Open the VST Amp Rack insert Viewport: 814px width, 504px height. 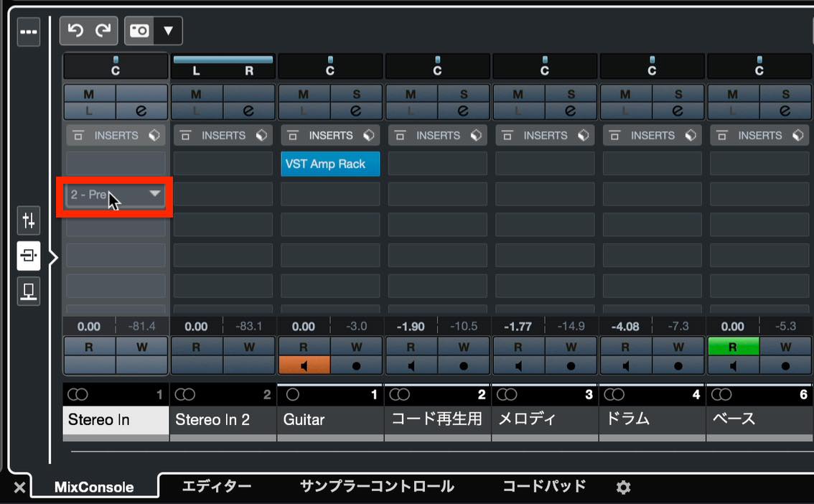click(330, 164)
